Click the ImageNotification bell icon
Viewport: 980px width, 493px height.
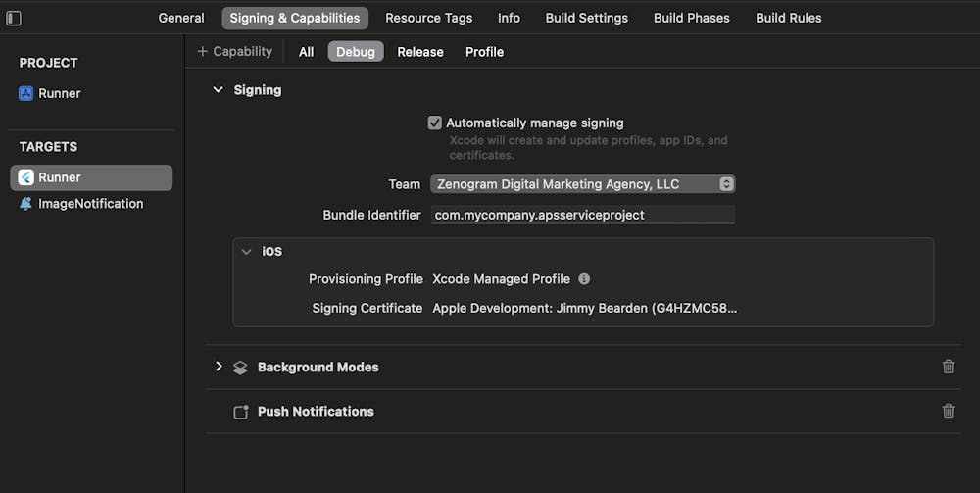tap(26, 204)
